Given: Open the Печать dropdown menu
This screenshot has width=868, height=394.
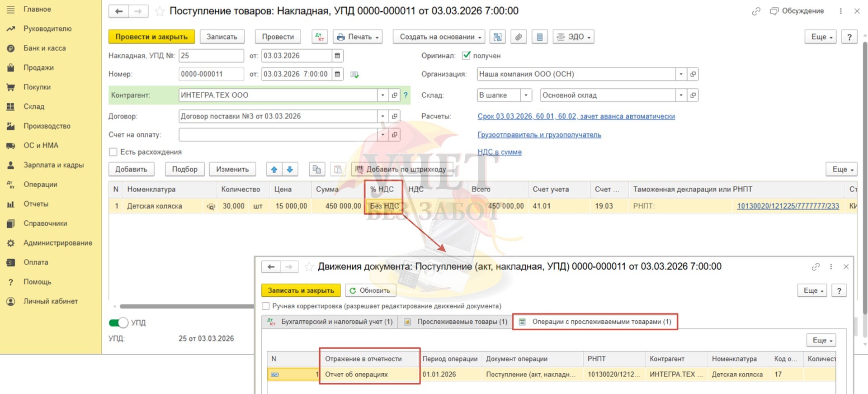Looking at the screenshot, I should click(358, 37).
